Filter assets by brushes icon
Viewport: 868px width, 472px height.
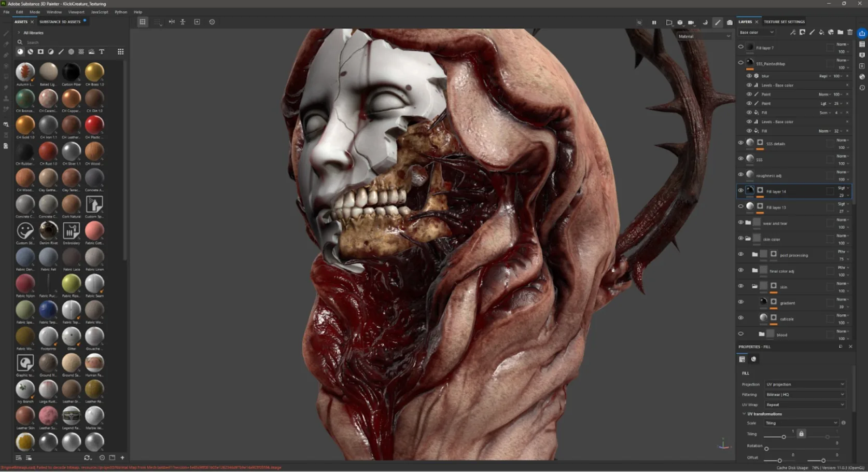[61, 52]
